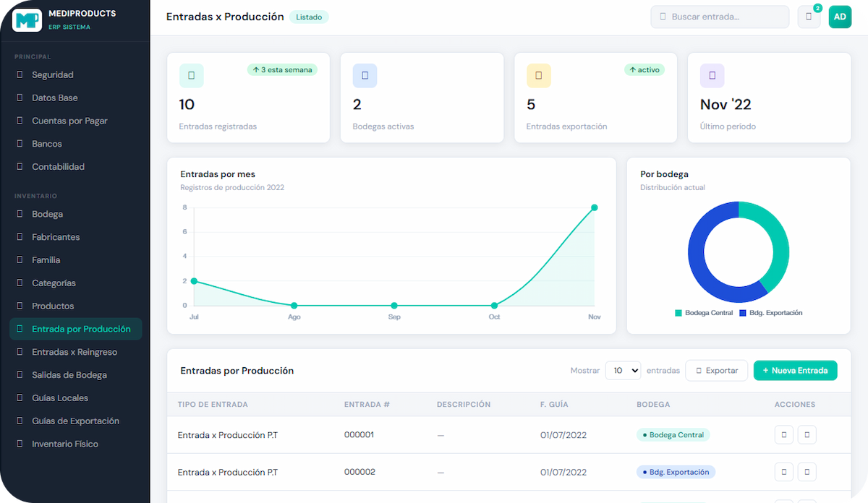Navigate to Guías Locales
Image resolution: width=868 pixels, height=503 pixels.
click(x=76, y=398)
